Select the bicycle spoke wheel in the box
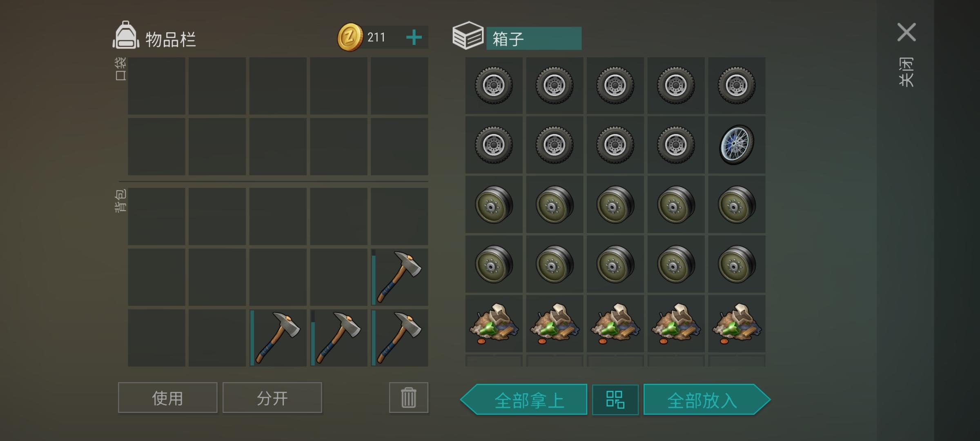The image size is (980, 441). click(x=737, y=145)
